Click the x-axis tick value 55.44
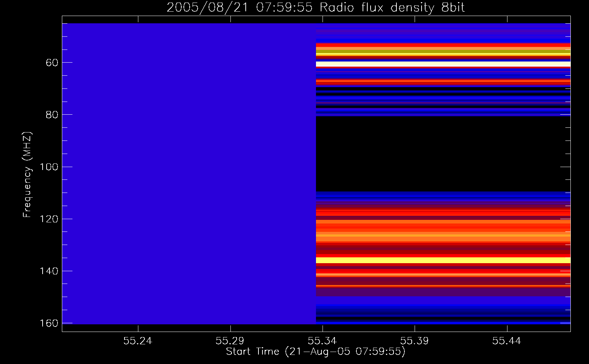This screenshot has height=364, width=589. 507,341
